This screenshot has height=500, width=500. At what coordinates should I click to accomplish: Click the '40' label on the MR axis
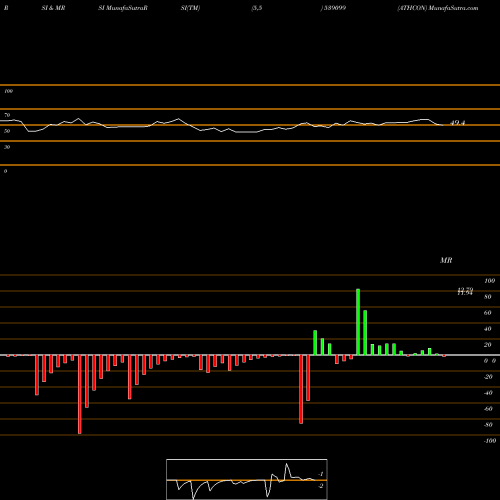coord(488,329)
